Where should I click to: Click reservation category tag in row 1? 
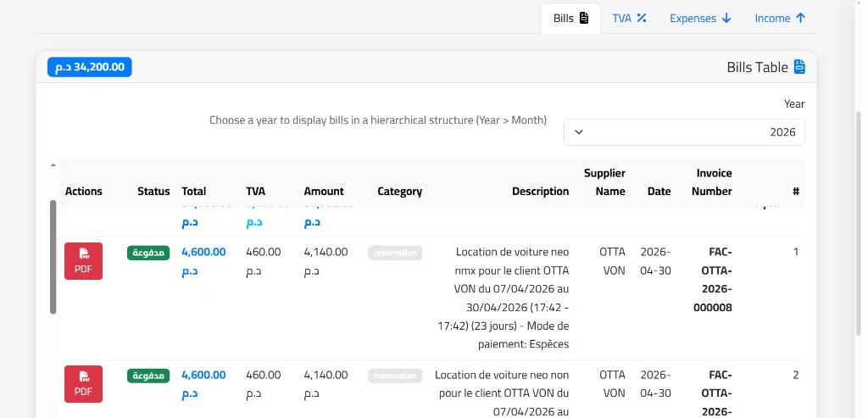[x=395, y=253]
